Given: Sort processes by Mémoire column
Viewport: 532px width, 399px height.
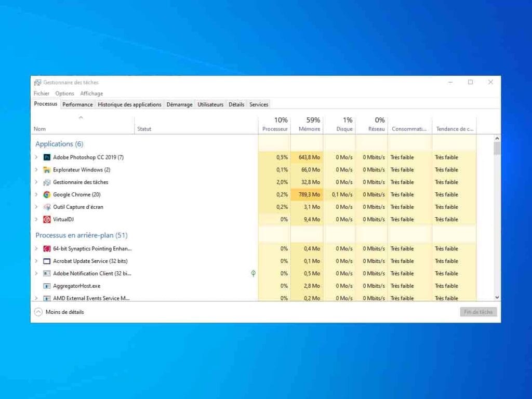Looking at the screenshot, I should pos(309,125).
